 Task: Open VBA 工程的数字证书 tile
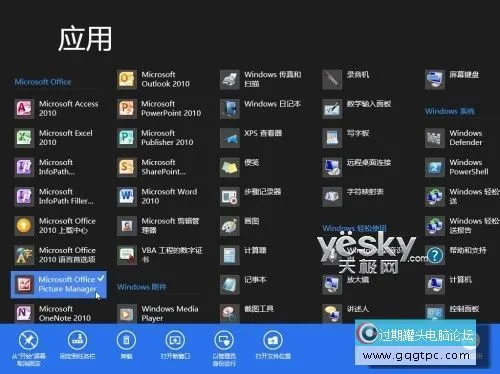click(x=160, y=255)
